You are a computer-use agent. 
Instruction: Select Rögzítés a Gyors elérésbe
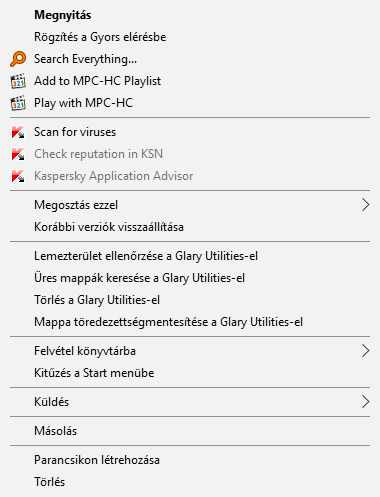click(x=190, y=37)
